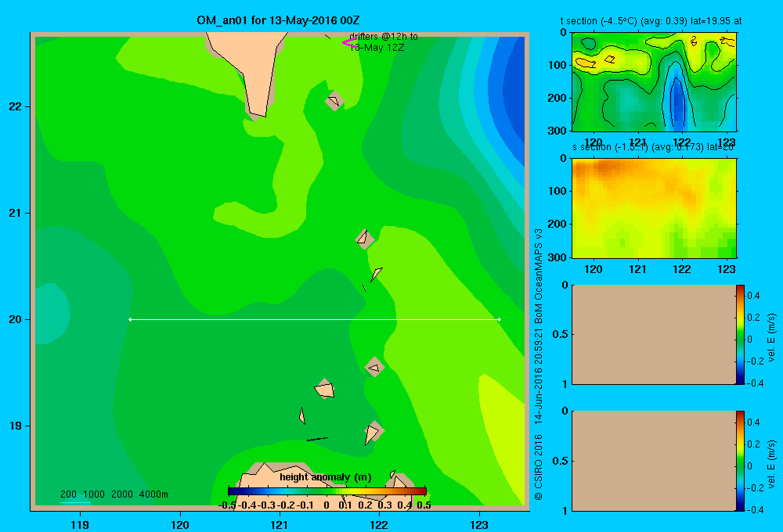Click longitude label '122' below main map
Screen dimensions: 783x532
(x=379, y=524)
